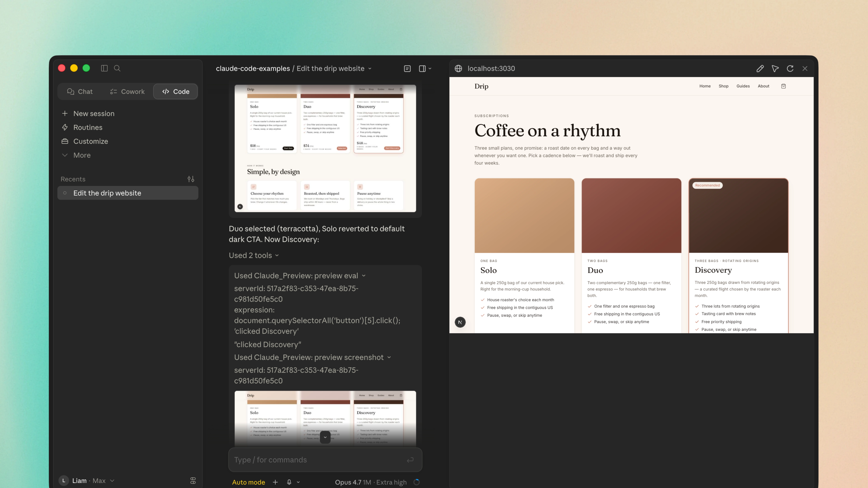Click the status circle on the session row
The height and width of the screenshot is (488, 868).
tap(65, 193)
